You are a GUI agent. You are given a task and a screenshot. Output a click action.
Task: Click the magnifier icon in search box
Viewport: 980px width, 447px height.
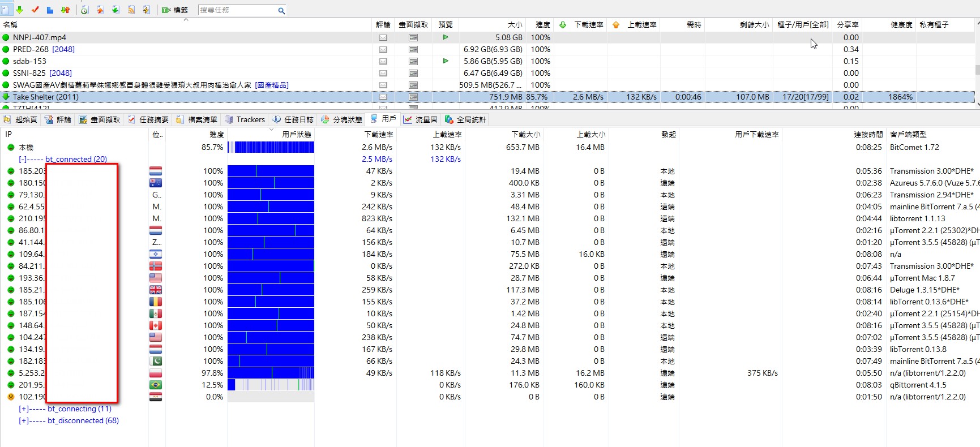point(281,10)
